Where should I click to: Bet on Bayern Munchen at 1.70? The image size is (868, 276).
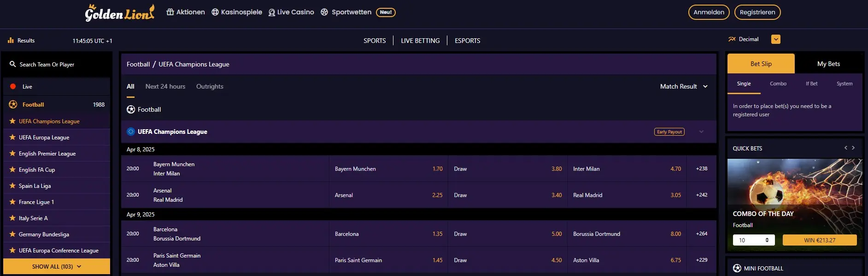[388, 169]
